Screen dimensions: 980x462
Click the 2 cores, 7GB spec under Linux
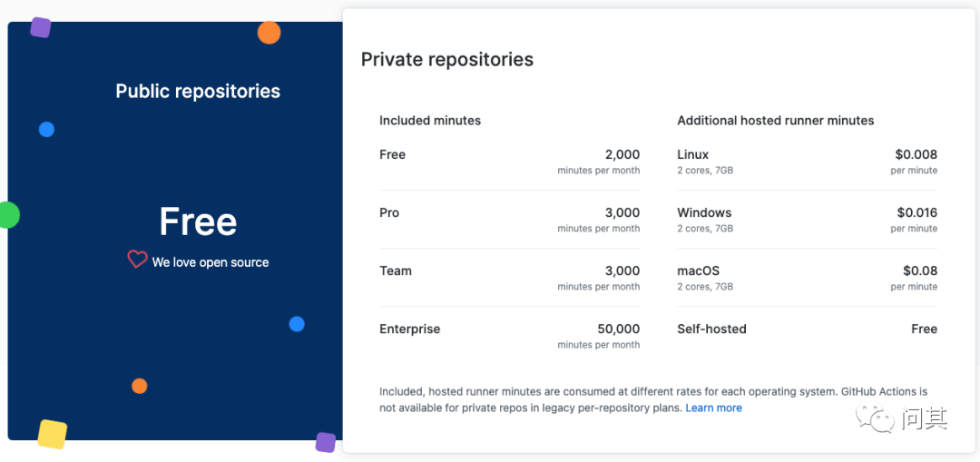(x=706, y=171)
